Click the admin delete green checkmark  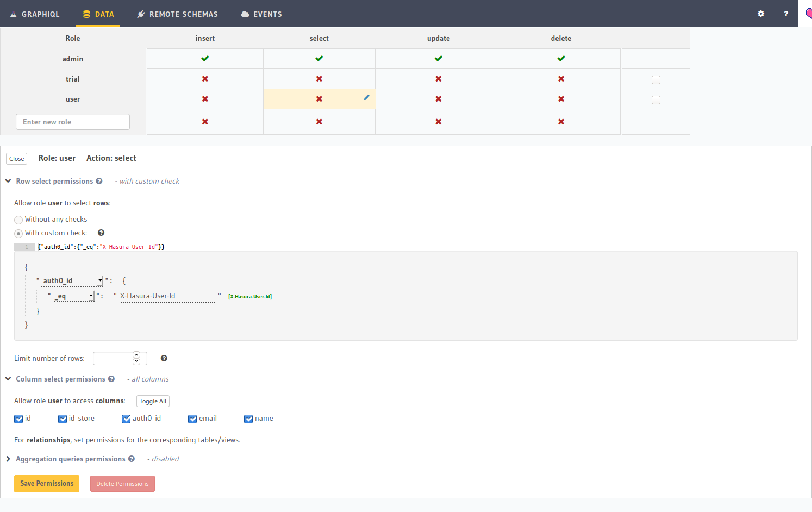[561, 59]
